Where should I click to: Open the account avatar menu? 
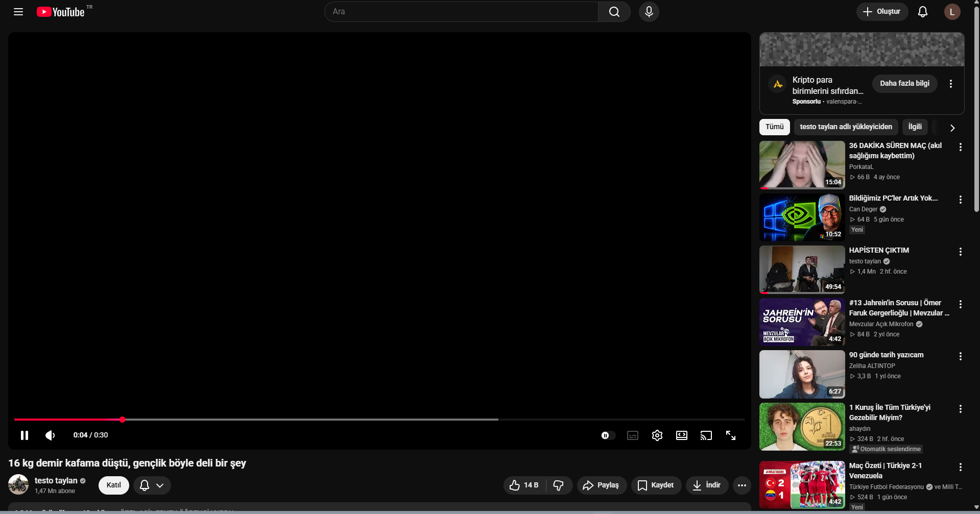click(x=952, y=12)
